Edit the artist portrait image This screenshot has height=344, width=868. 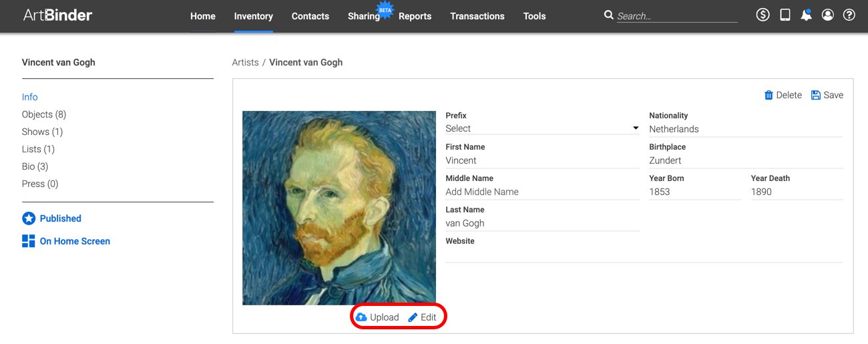pyautogui.click(x=422, y=317)
